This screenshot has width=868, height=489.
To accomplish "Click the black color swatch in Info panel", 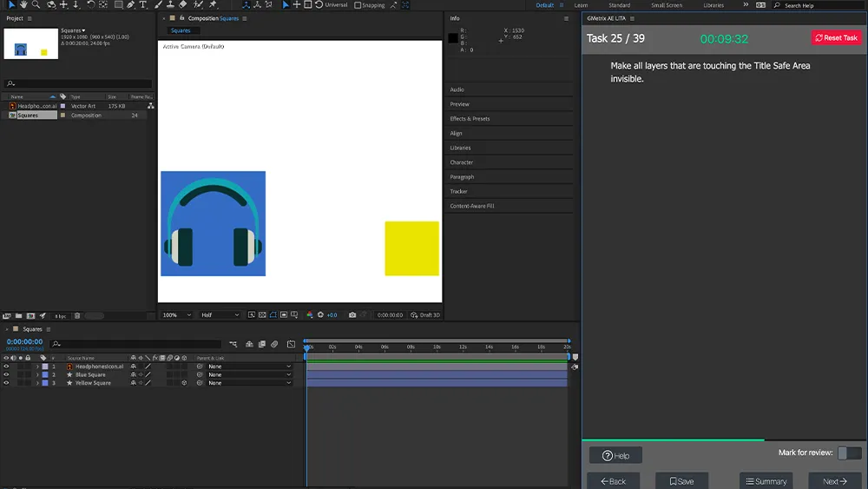I will [x=453, y=38].
